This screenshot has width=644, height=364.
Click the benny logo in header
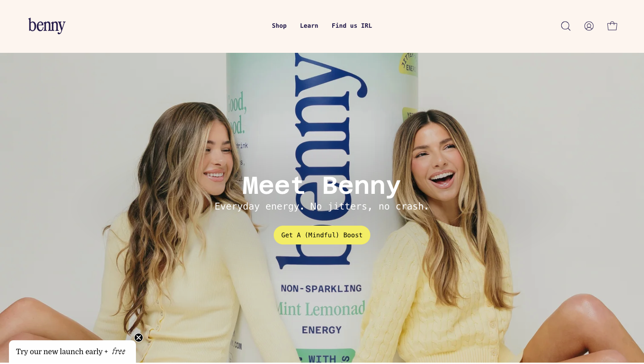click(47, 26)
